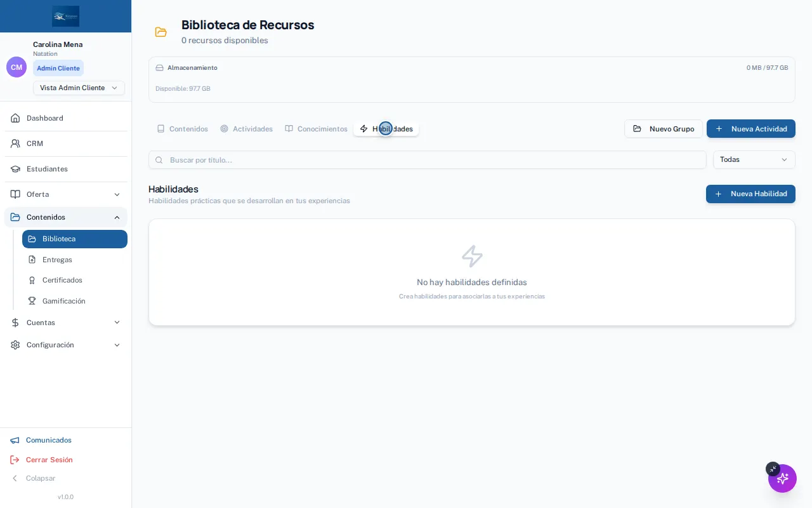The height and width of the screenshot is (508, 812).
Task: Click the CRM people icon
Action: 15,144
